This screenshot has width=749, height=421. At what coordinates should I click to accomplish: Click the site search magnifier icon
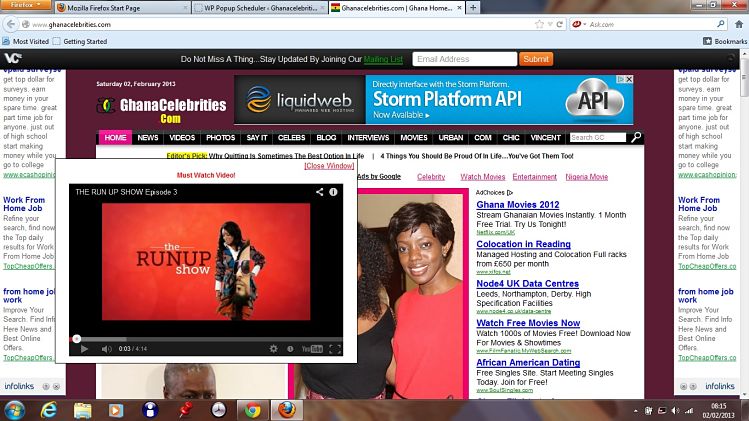[636, 138]
